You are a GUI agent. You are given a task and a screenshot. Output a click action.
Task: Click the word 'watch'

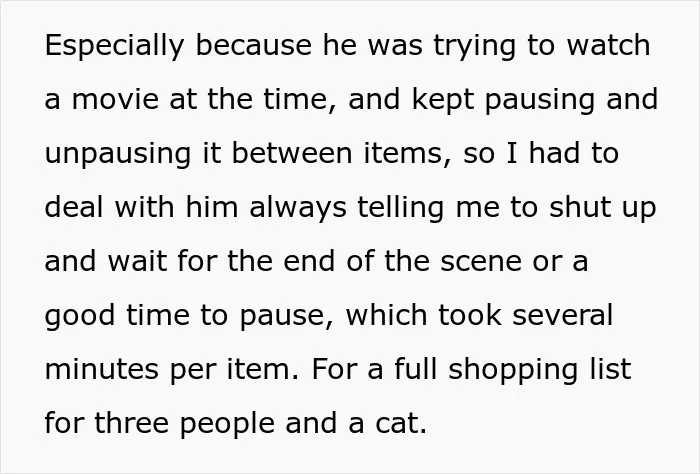[x=608, y=45]
